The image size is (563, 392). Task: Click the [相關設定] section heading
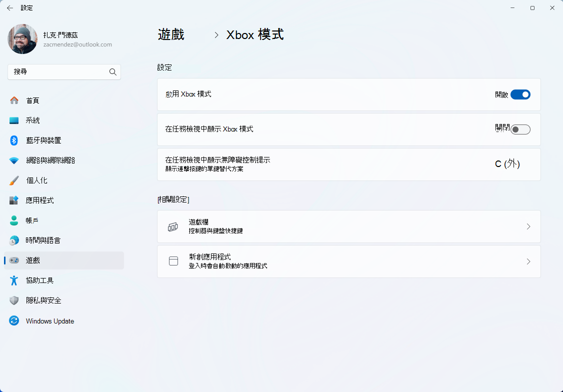[173, 199]
